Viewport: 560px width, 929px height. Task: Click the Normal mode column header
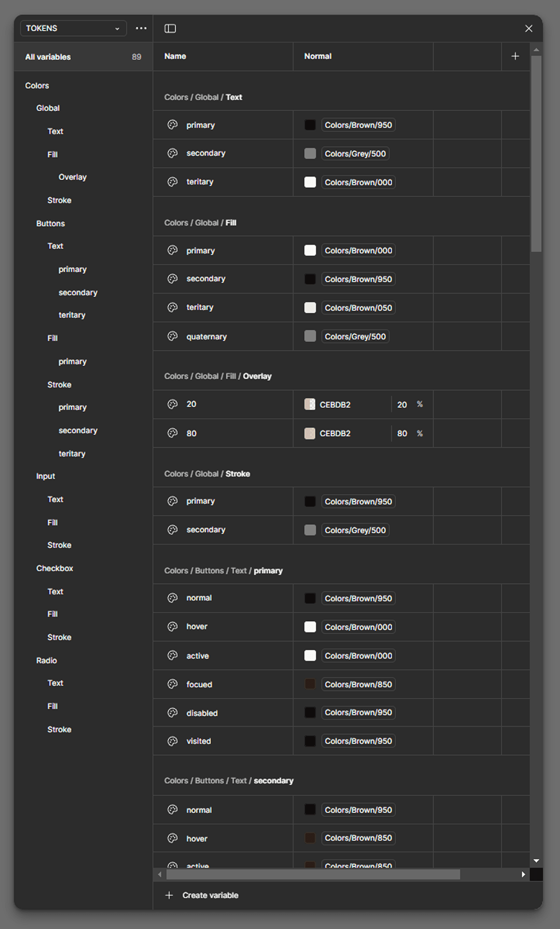coord(318,56)
